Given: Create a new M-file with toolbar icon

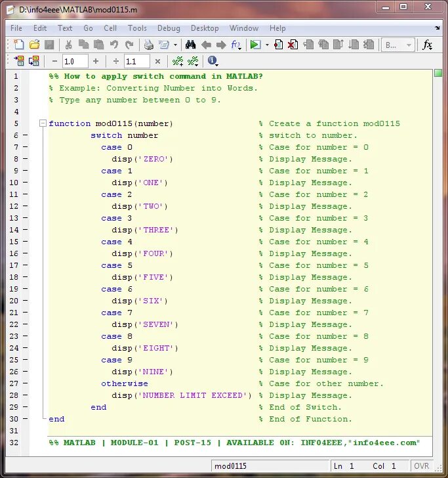Looking at the screenshot, I should (x=18, y=45).
